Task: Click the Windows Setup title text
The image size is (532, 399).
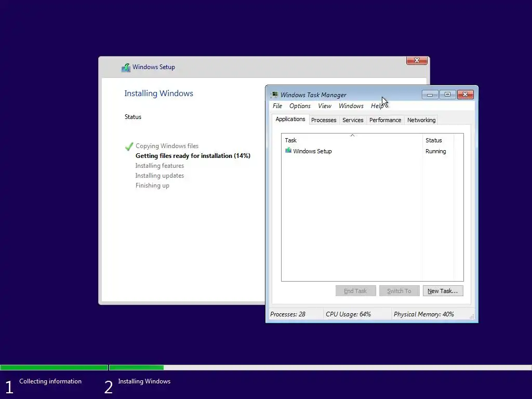Action: 153,67
